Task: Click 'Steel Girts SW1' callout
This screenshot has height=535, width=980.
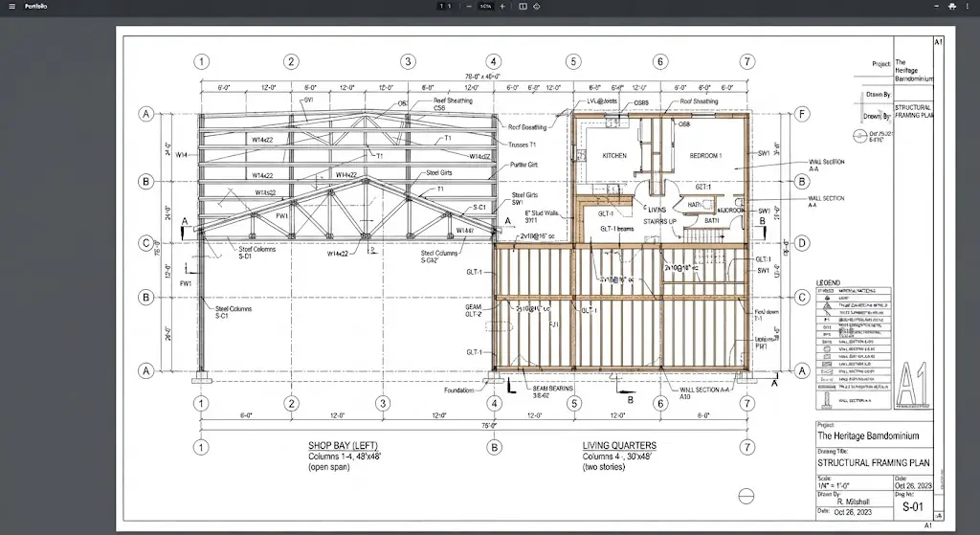Action: click(x=524, y=199)
